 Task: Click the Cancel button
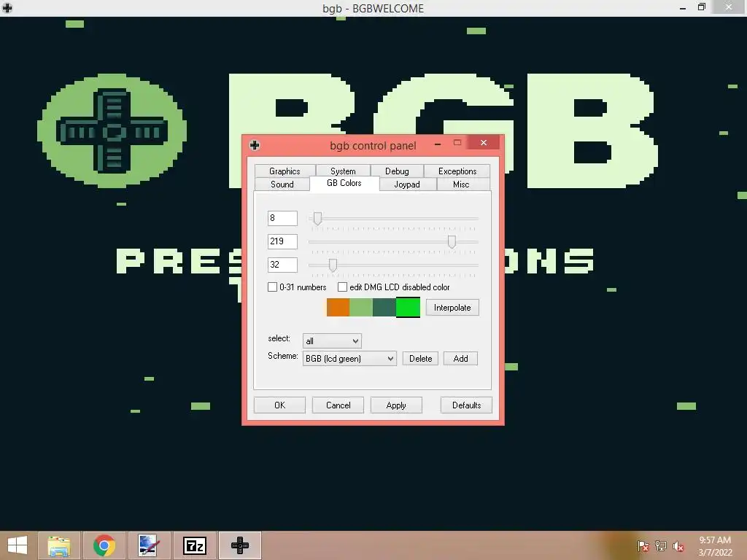(338, 405)
